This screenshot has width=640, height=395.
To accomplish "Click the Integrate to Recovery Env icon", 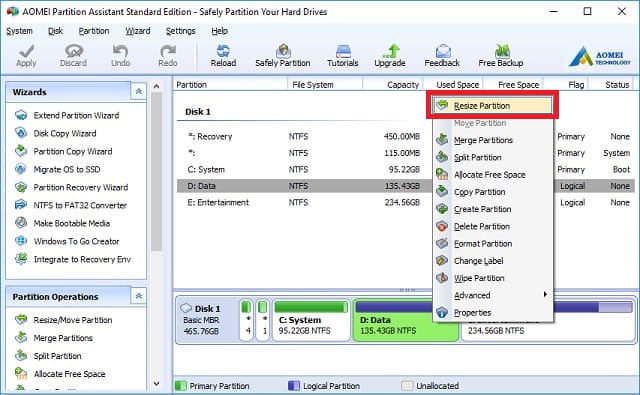I will tap(21, 259).
